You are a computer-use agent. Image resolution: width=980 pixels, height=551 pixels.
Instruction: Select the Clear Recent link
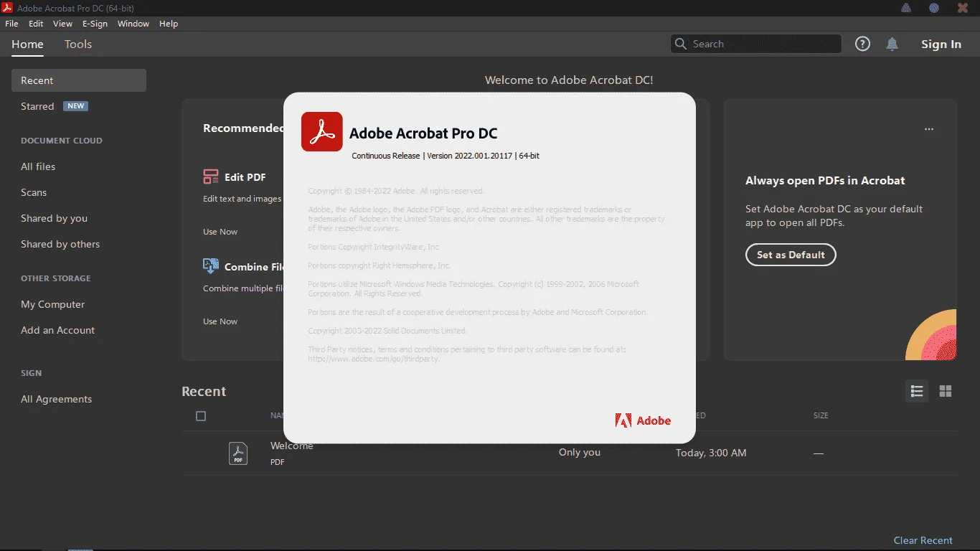tap(923, 540)
